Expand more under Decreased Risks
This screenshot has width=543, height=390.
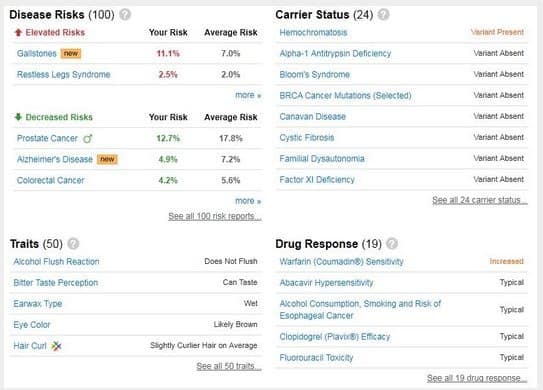248,201
